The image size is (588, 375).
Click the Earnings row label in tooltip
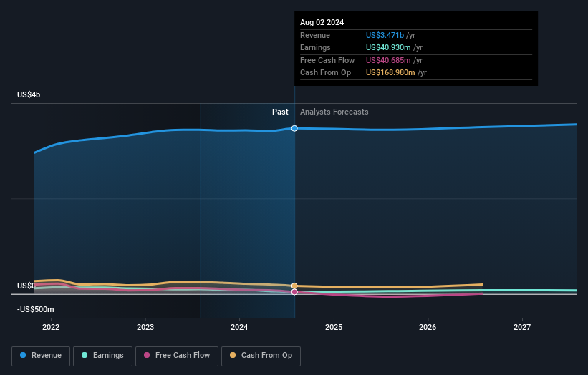[315, 47]
